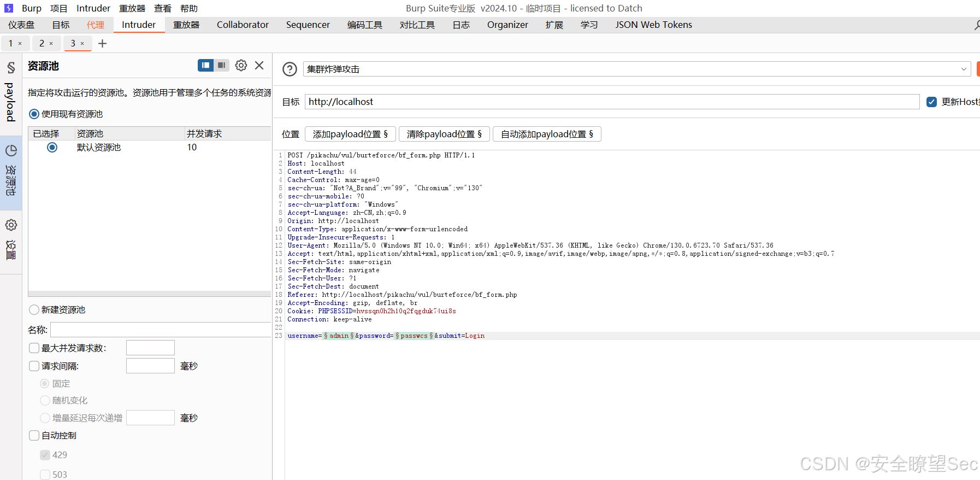Click the PHPSESSID cookie value

[x=406, y=311]
